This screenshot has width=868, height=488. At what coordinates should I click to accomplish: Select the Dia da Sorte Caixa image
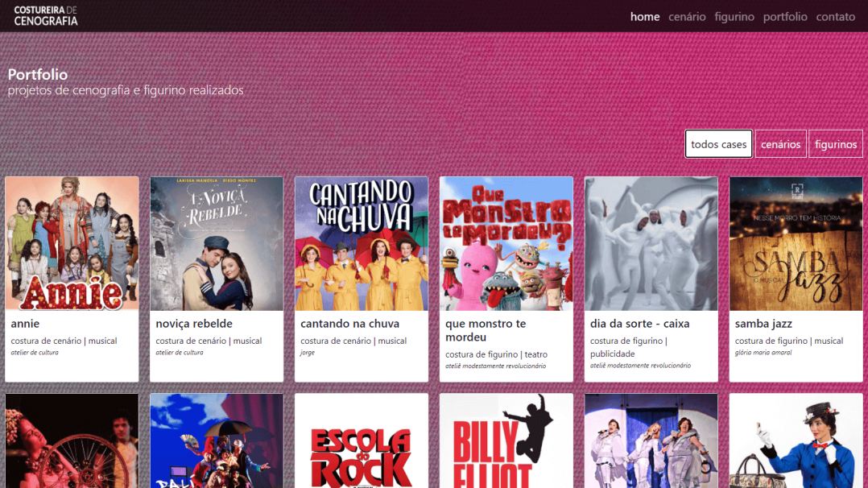click(651, 243)
